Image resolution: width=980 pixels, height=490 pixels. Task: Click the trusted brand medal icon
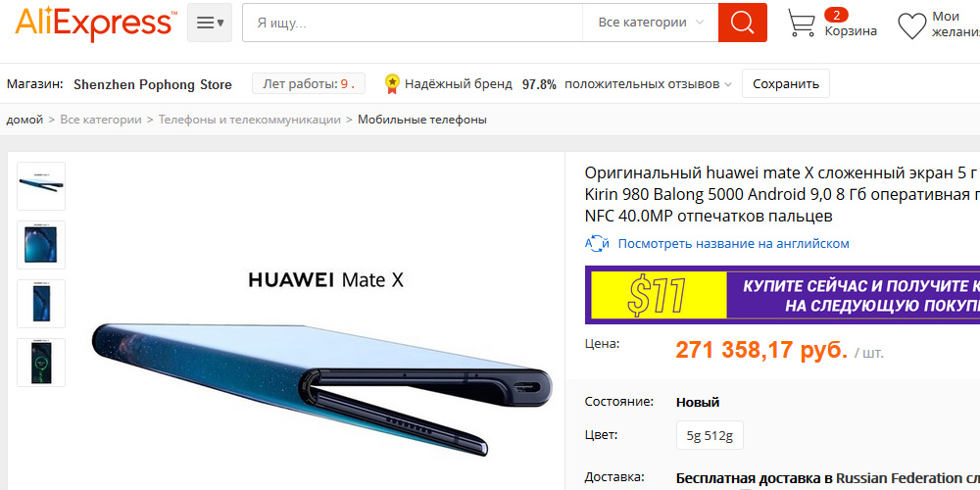click(x=392, y=83)
